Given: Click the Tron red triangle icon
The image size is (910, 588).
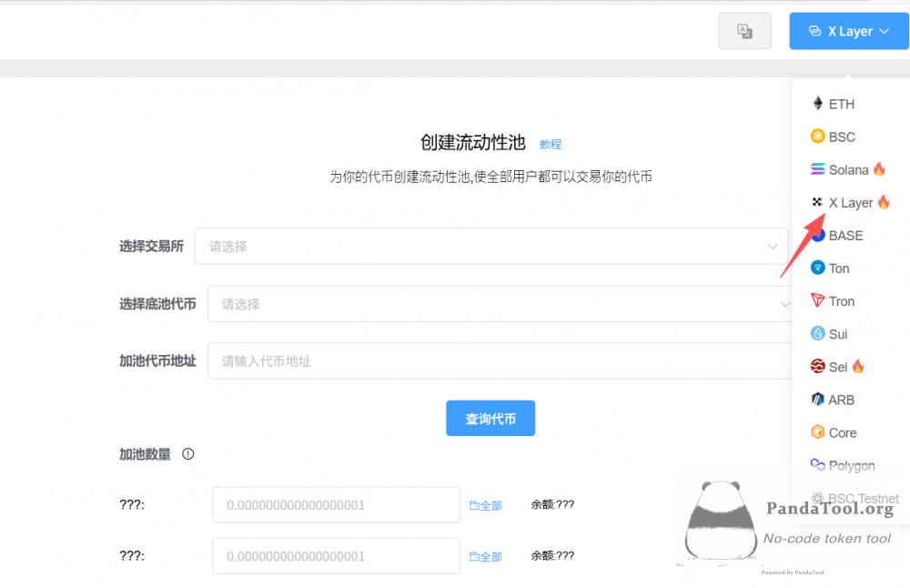Looking at the screenshot, I should coord(818,300).
